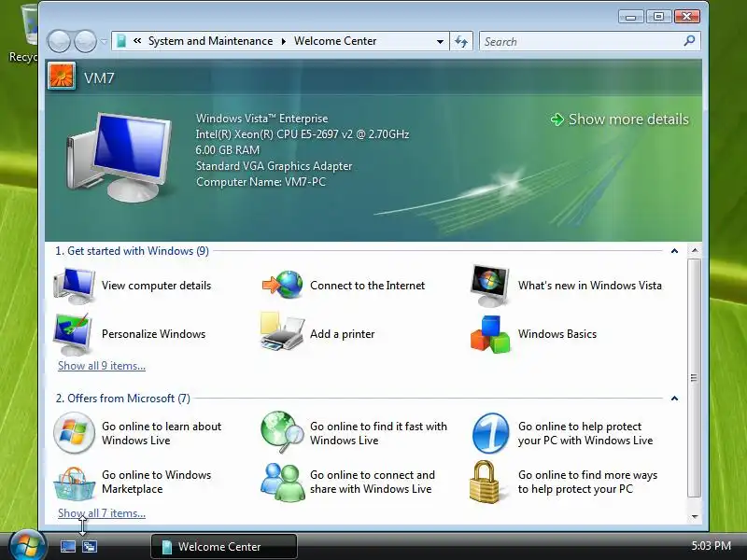This screenshot has width=747, height=560.
Task: Click Add a printer label
Action: pos(342,334)
